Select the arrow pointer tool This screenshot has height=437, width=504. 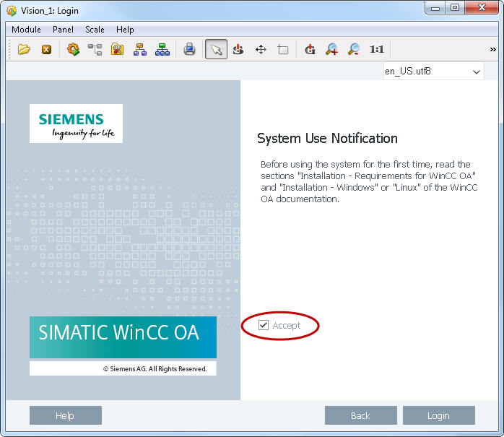coord(216,50)
